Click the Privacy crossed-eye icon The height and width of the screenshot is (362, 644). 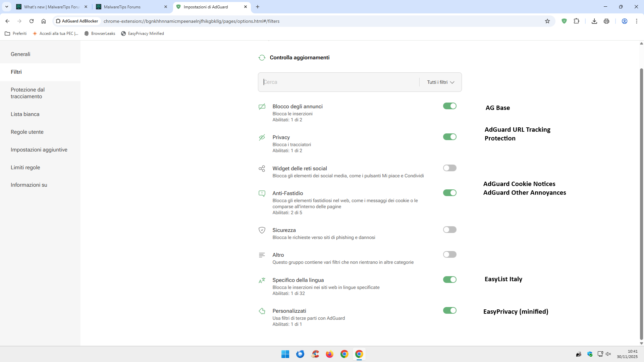click(262, 137)
